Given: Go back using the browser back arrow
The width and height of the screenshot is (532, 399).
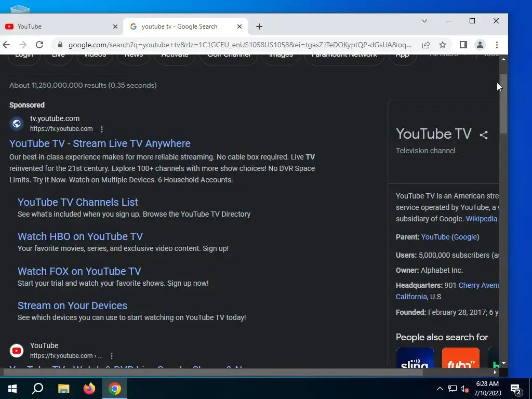Looking at the screenshot, I should pyautogui.click(x=6, y=45).
